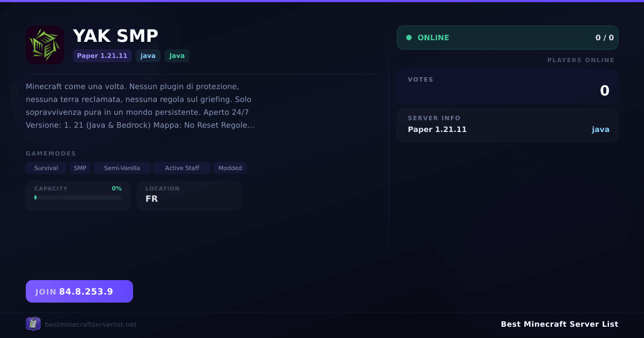Select the Modded gamemode tag
This screenshot has width=644, height=338.
pyautogui.click(x=230, y=168)
